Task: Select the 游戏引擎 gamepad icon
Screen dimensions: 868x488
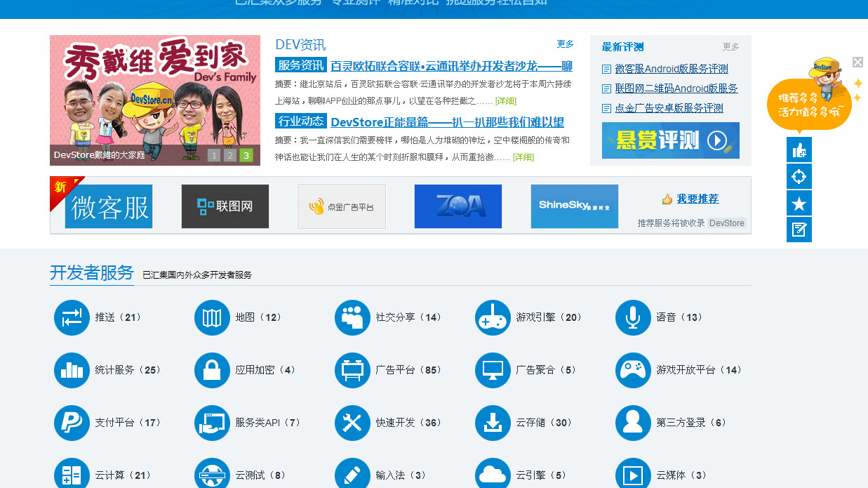Action: pyautogui.click(x=493, y=317)
